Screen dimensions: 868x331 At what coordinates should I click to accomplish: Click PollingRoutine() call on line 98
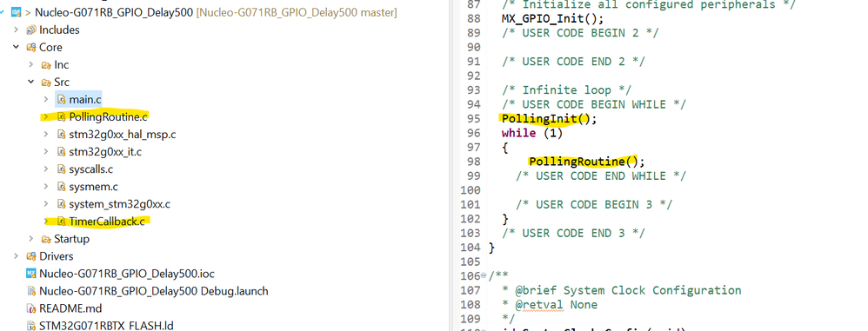tap(587, 162)
